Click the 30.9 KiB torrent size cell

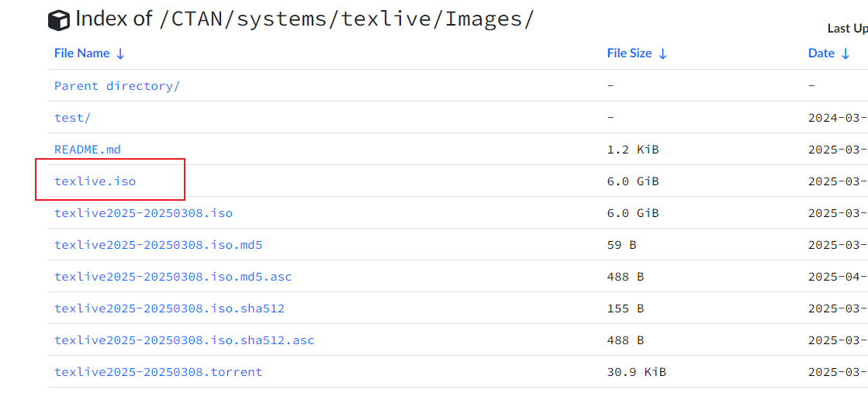636,372
